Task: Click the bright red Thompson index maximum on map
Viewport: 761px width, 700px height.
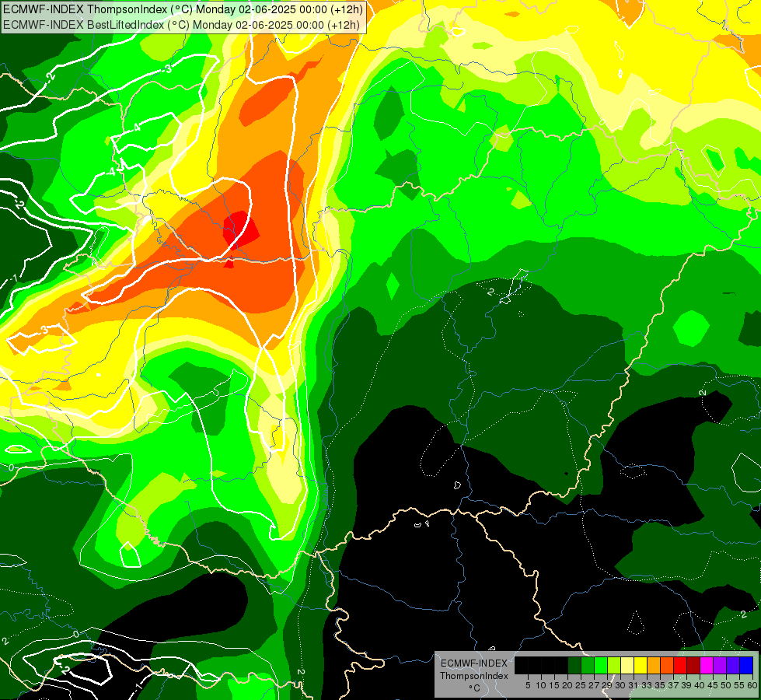Action: point(241,231)
